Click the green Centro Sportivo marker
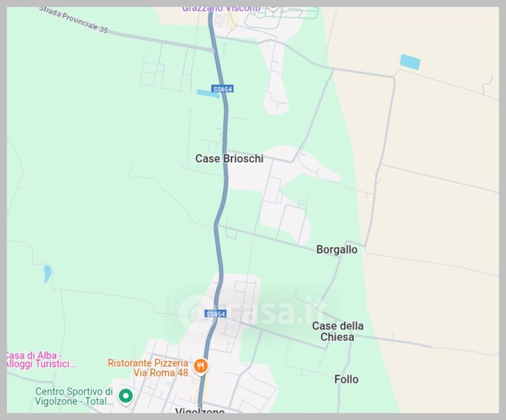Viewport: 506px width, 420px height. click(125, 395)
